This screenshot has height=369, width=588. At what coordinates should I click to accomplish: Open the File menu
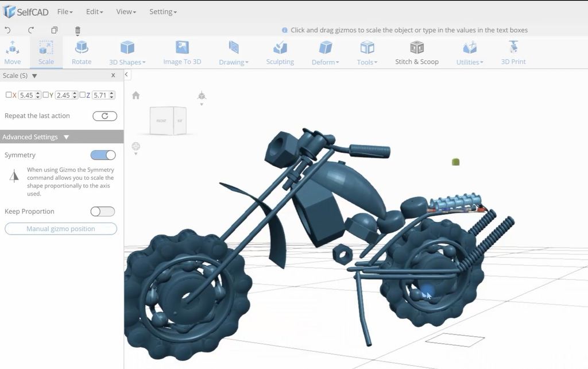64,11
